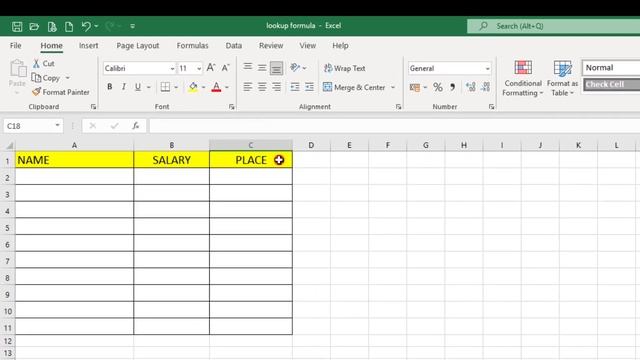Switch to the Page Layout tab
640x360 pixels.
click(x=138, y=46)
